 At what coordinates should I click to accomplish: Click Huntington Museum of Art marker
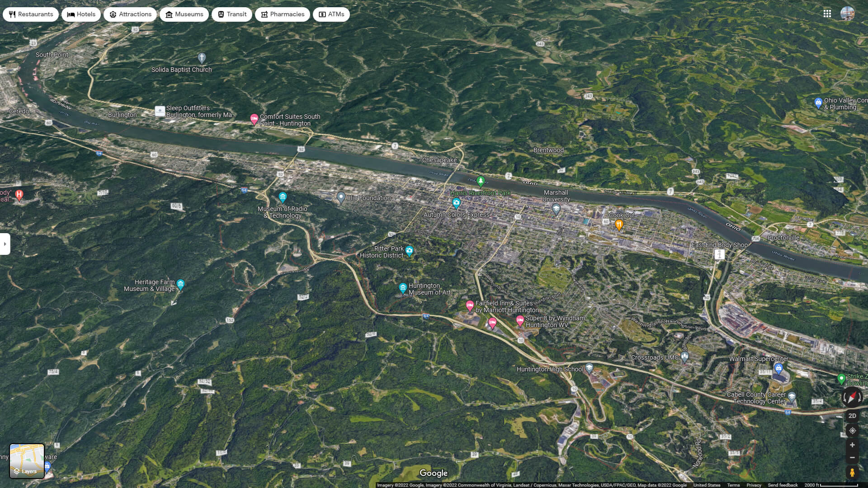403,287
